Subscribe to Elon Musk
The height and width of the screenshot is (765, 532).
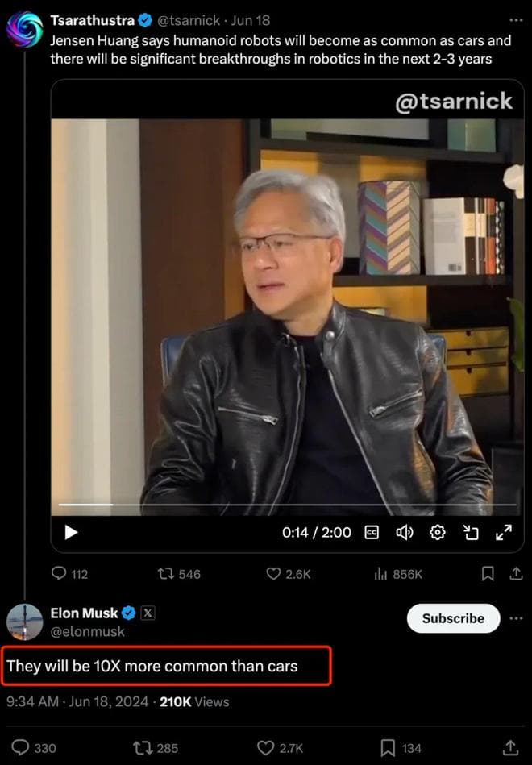pyautogui.click(x=454, y=618)
